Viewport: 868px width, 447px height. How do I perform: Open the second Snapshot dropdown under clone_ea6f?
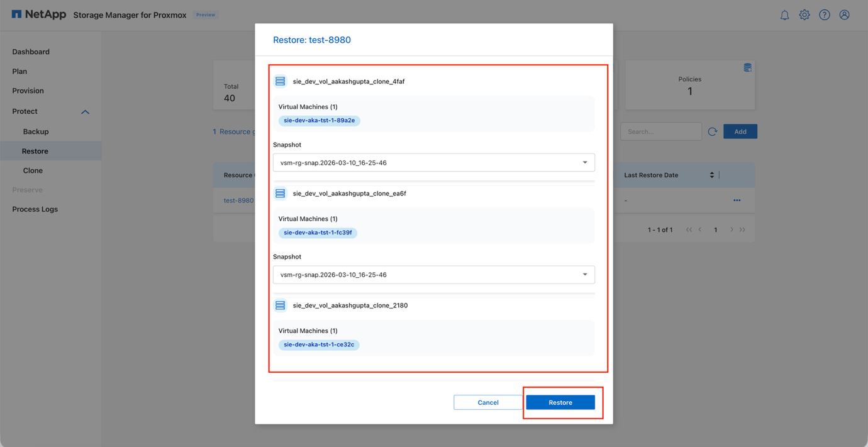(433, 275)
